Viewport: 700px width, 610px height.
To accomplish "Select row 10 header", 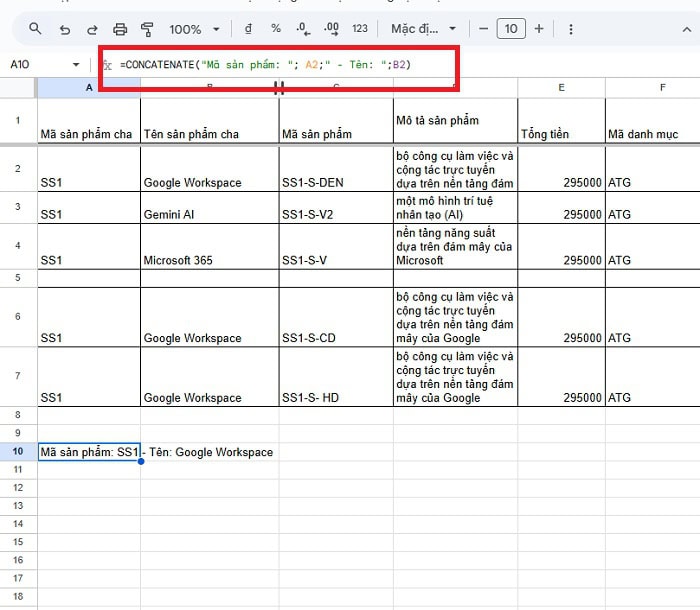I will tap(18, 452).
